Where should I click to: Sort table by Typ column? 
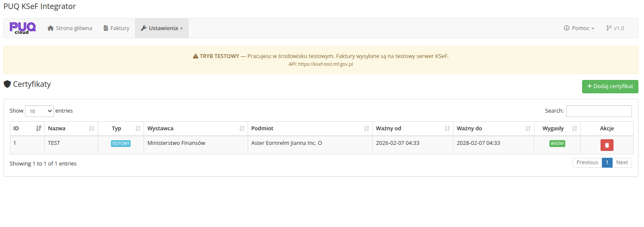pos(121,129)
